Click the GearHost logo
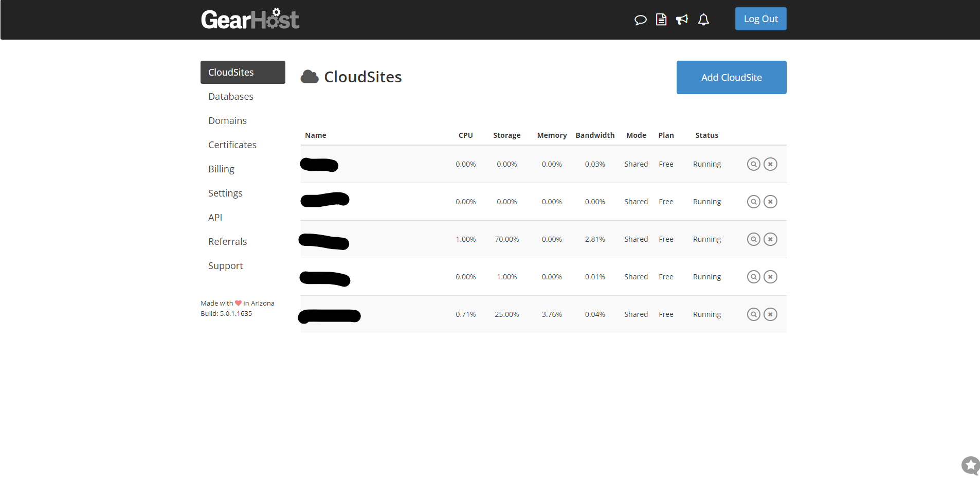The image size is (980, 481). click(250, 20)
